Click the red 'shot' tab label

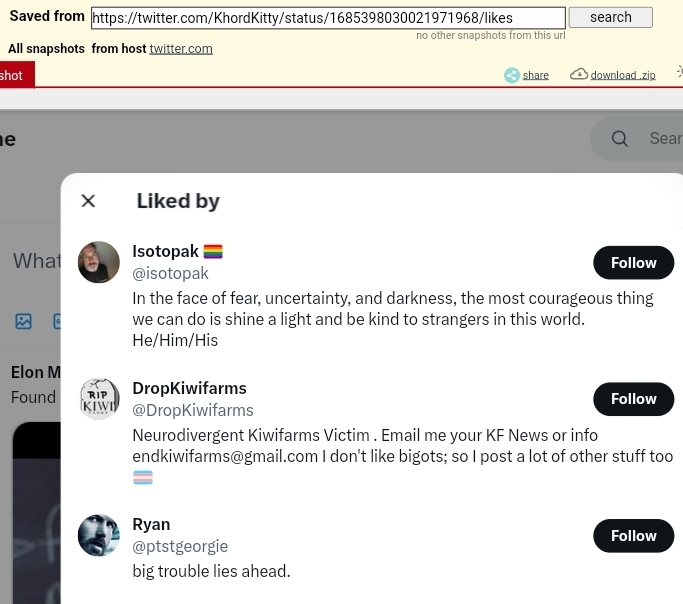click(x=11, y=76)
